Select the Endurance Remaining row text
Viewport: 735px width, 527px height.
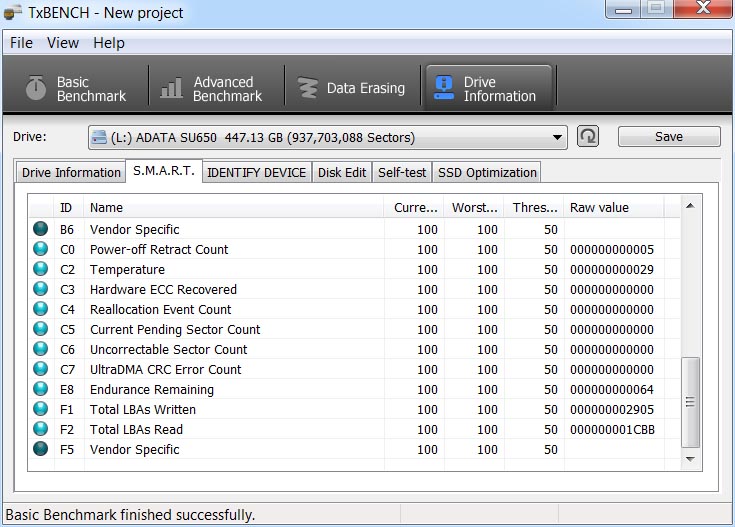point(152,390)
